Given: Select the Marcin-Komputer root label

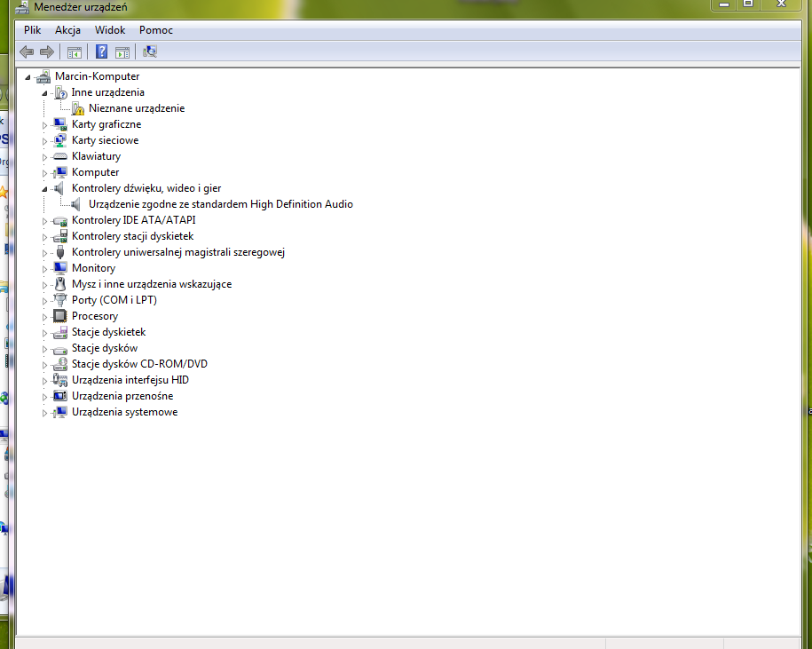Looking at the screenshot, I should pyautogui.click(x=98, y=76).
